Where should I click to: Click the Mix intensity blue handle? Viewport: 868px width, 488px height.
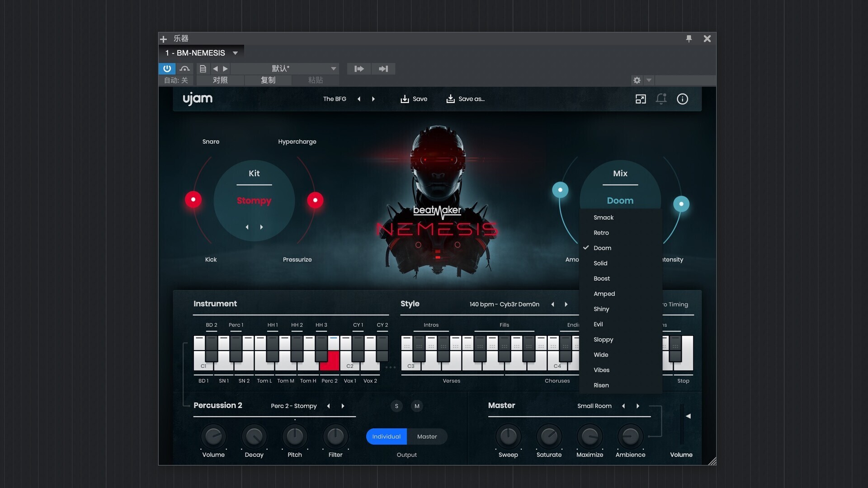click(x=681, y=204)
